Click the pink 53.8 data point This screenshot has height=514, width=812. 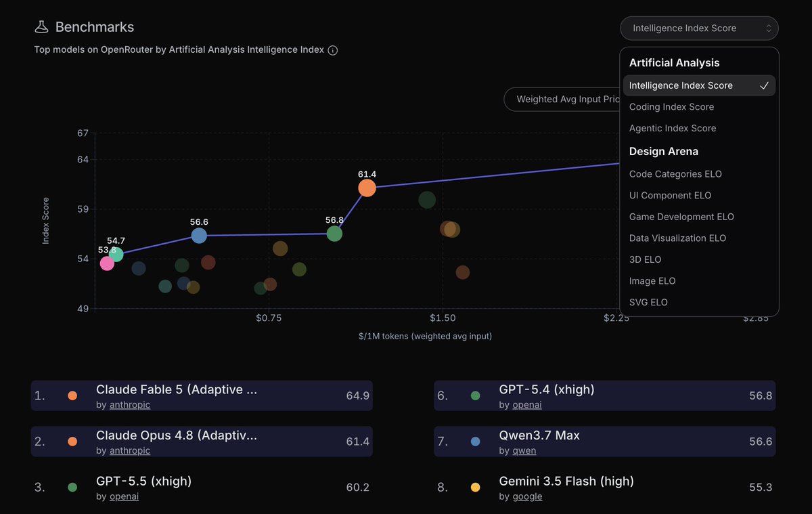point(107,263)
